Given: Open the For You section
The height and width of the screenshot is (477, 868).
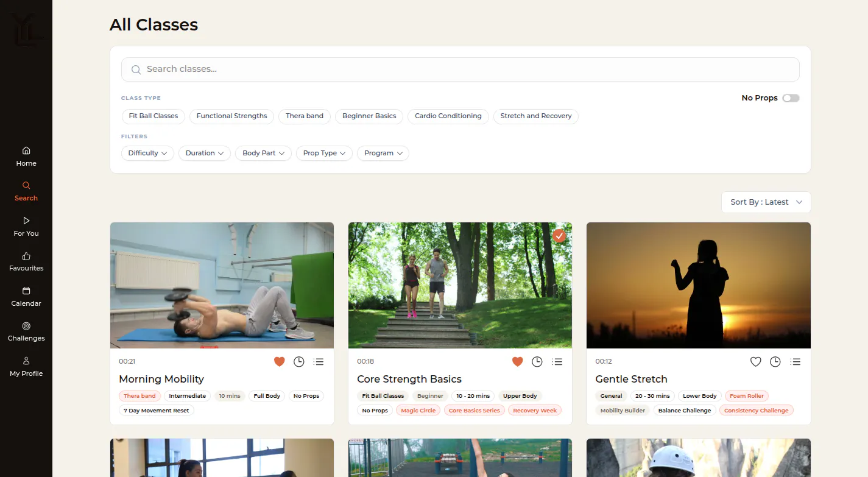Looking at the screenshot, I should pyautogui.click(x=26, y=227).
